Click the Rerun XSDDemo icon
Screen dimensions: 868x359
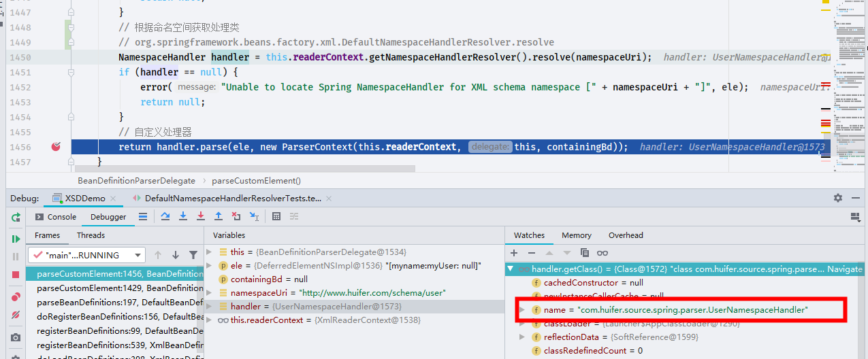click(x=16, y=218)
